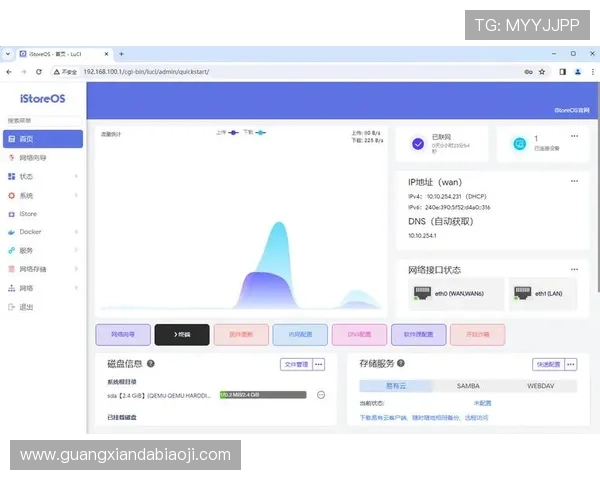Click the help icon next to 磁盘信息

151,364
